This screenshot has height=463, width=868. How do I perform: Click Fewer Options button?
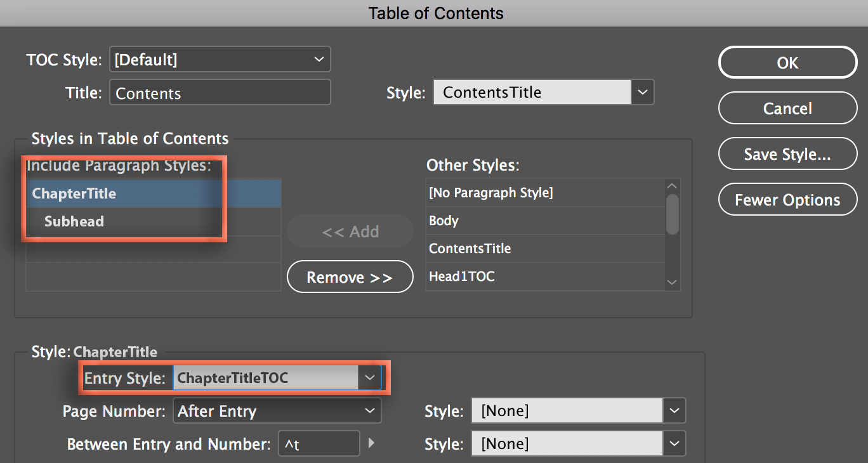tap(787, 200)
